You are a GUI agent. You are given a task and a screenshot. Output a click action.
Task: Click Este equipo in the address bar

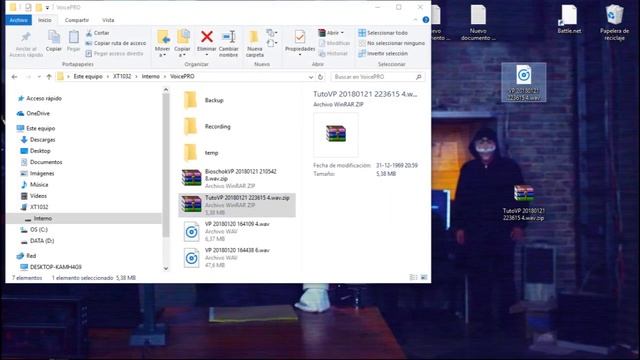click(88, 76)
